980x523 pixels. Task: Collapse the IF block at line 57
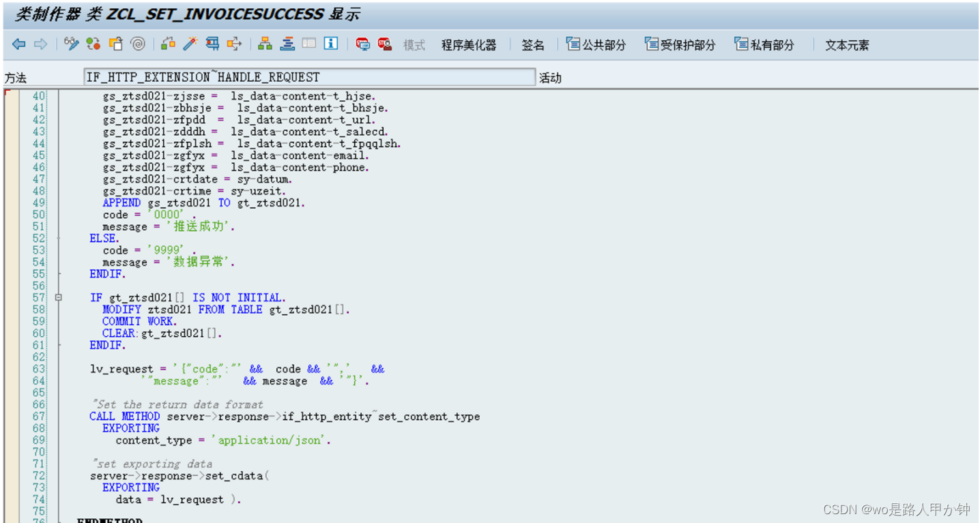58,297
